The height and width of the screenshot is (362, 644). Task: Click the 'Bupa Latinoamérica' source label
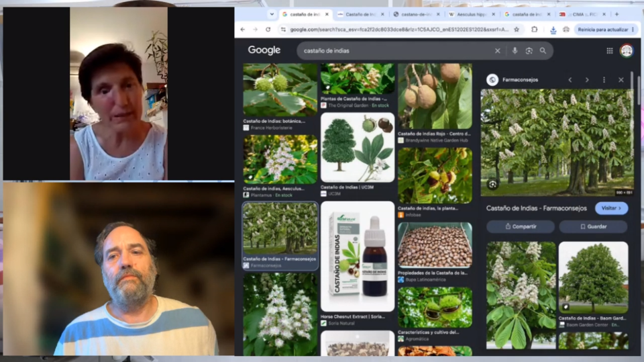coord(425,279)
